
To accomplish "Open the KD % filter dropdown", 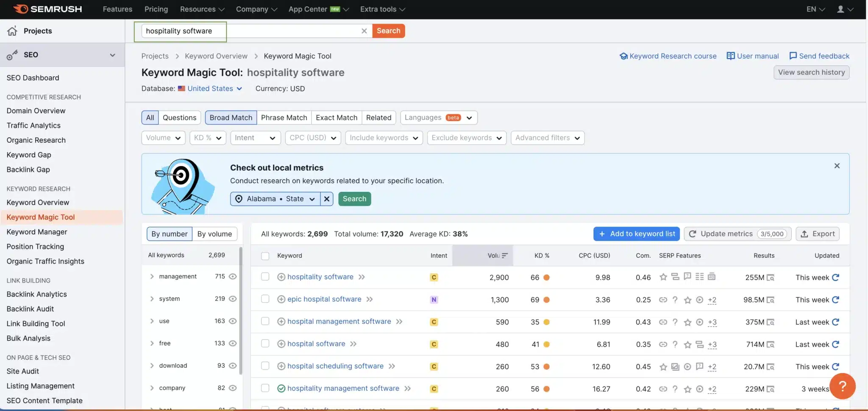I will (x=208, y=138).
